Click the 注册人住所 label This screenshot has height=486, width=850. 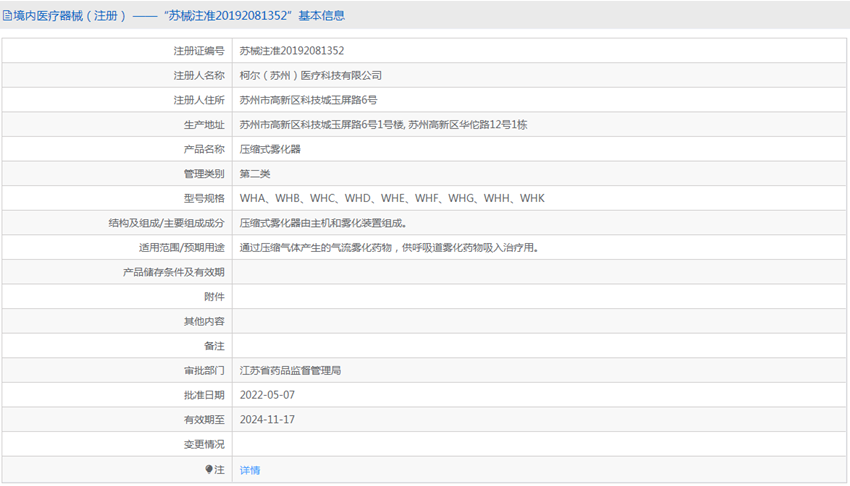click(199, 100)
